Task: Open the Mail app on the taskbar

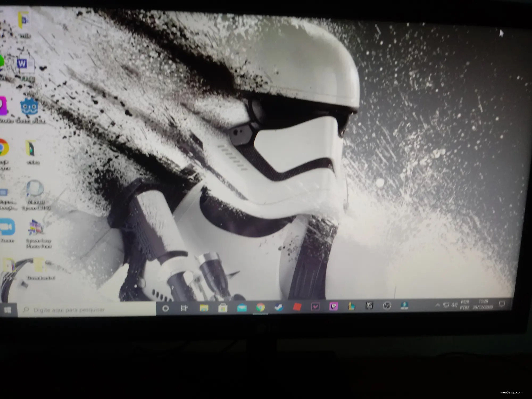Action: tap(242, 308)
